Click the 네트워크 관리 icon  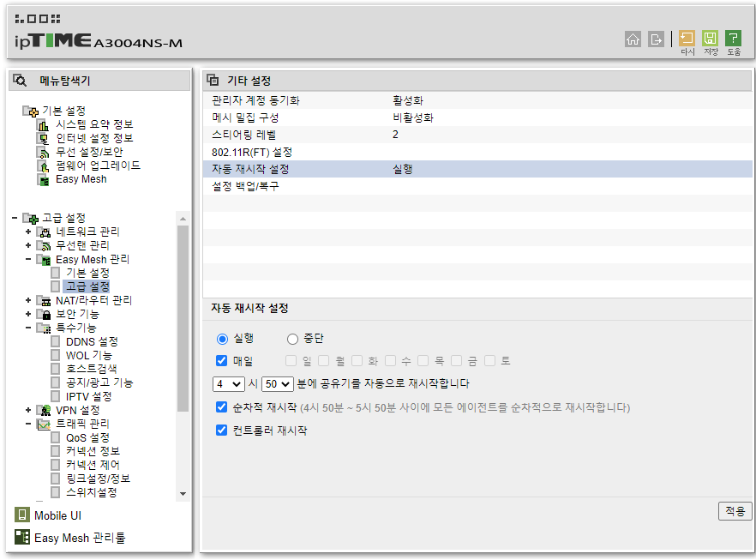point(44,232)
